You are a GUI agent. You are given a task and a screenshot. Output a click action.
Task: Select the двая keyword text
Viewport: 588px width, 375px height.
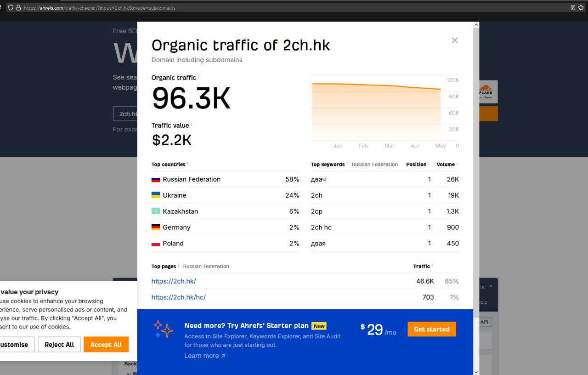318,244
